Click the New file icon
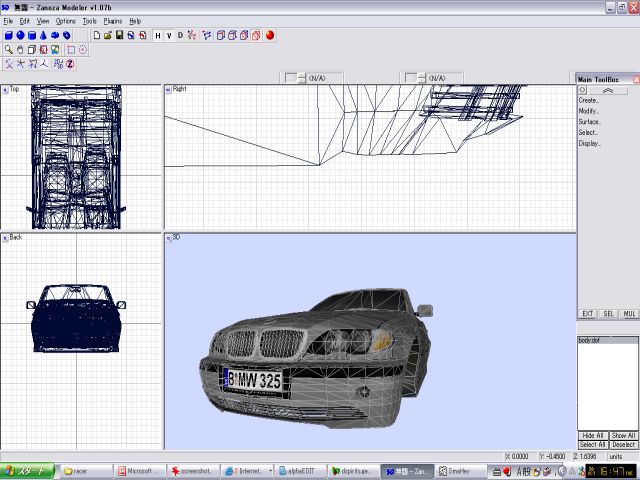 pos(96,35)
